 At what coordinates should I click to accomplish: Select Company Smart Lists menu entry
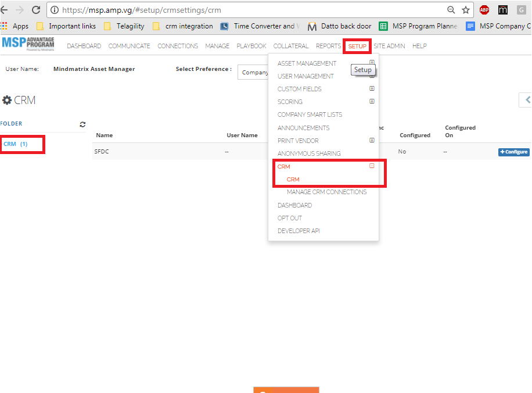click(x=310, y=115)
